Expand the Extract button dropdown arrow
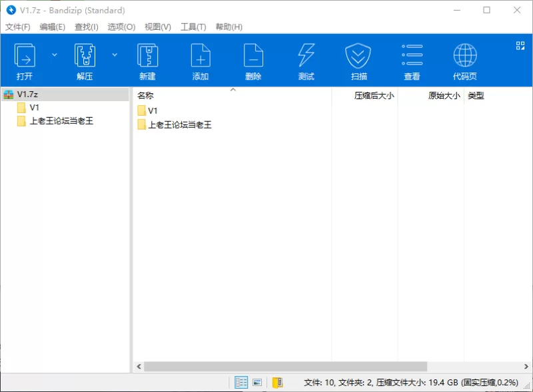 (x=115, y=55)
